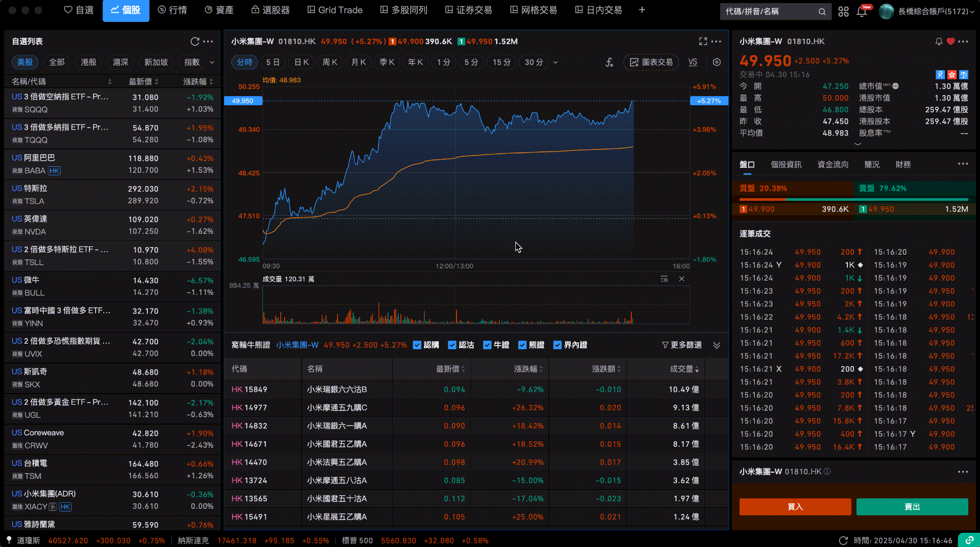Open the 行情 top tab
The height and width of the screenshot is (547, 980).
172,10
